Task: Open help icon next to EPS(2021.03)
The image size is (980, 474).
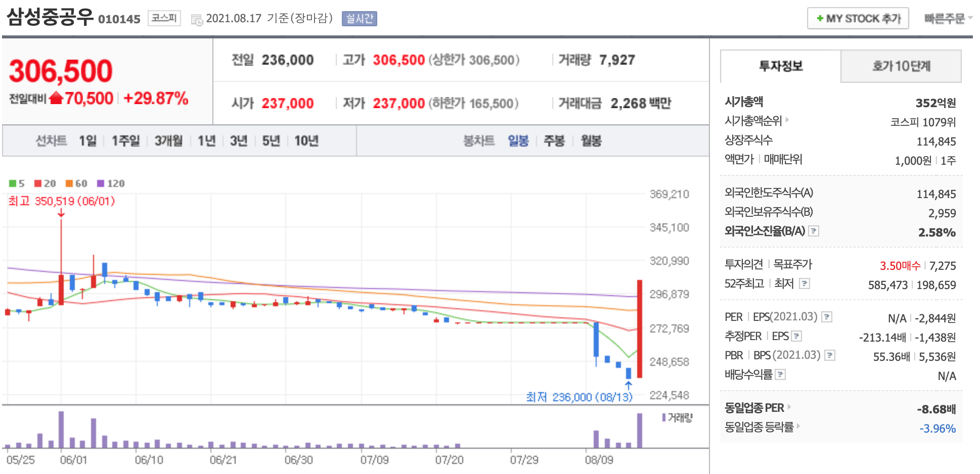Action: coord(827,317)
